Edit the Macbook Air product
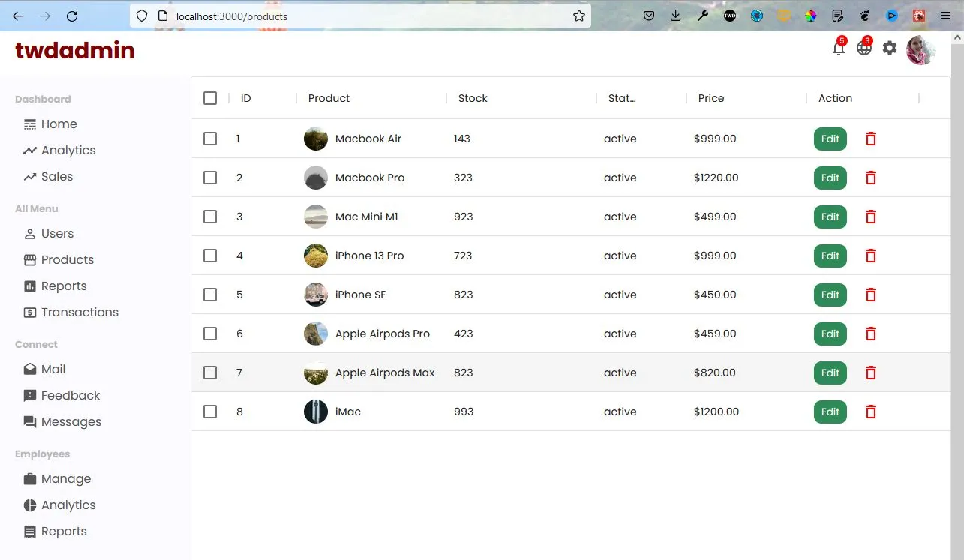This screenshot has width=964, height=560. (830, 139)
